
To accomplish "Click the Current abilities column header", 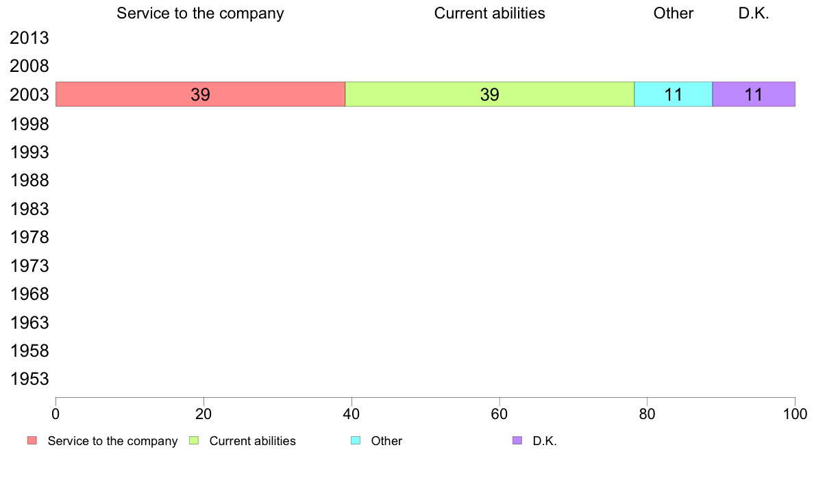I will click(489, 14).
